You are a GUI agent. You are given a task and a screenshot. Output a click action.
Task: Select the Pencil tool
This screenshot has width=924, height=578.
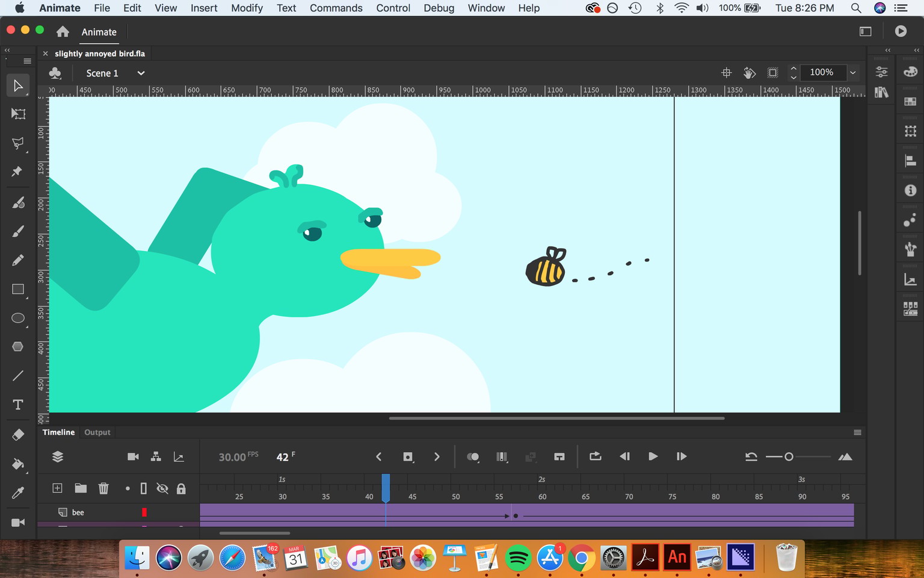click(x=18, y=259)
